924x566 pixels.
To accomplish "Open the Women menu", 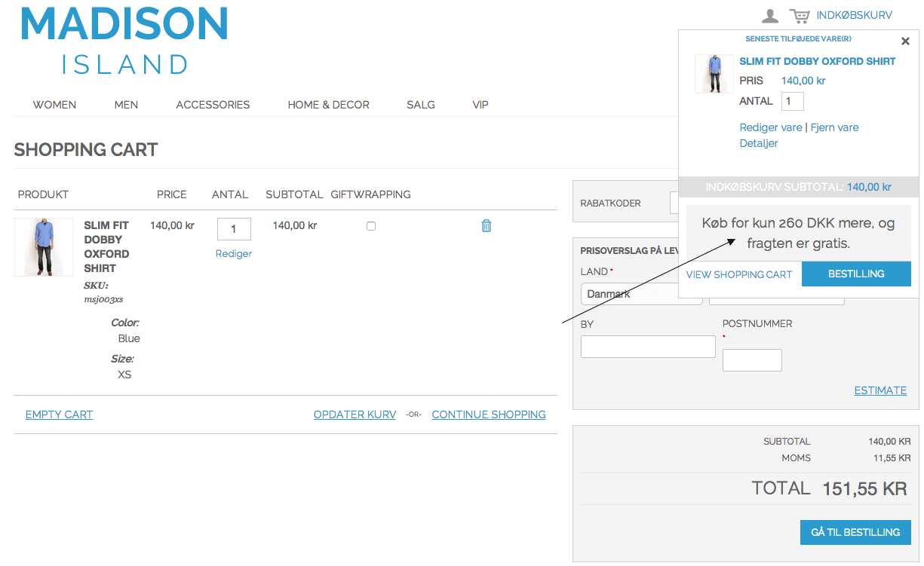I will click(54, 105).
